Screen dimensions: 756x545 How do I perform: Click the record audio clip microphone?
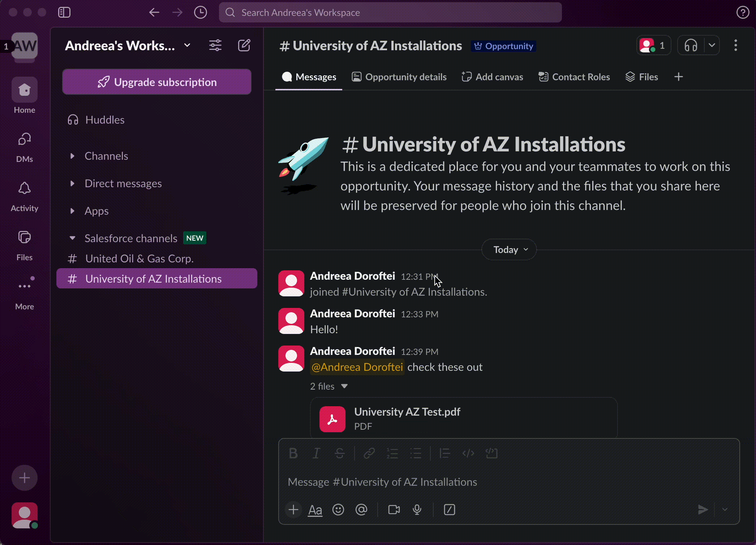[417, 510]
